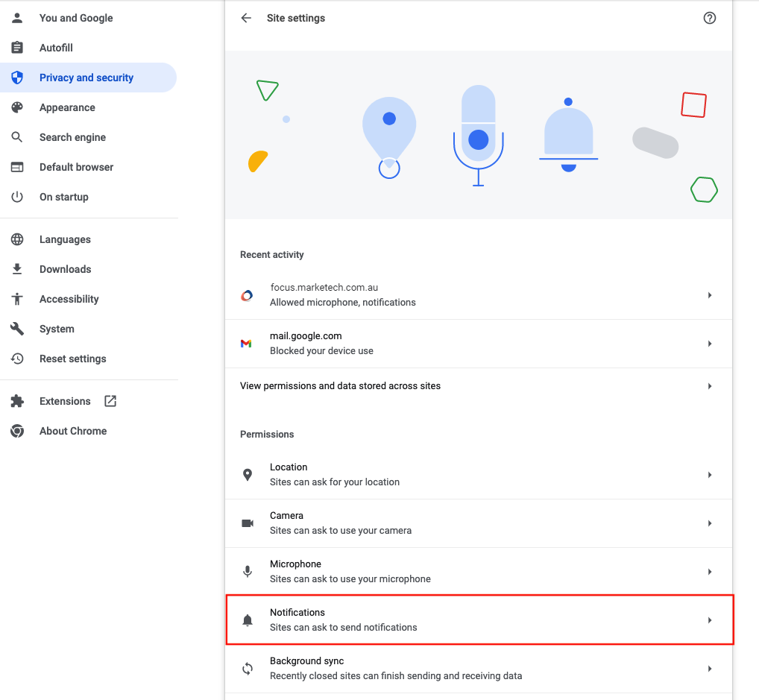The image size is (759, 700).
Task: Expand the mail.google.com row arrow
Action: point(710,344)
